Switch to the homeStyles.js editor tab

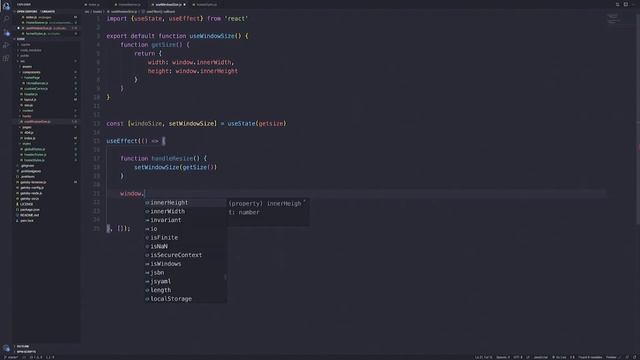click(206, 4)
